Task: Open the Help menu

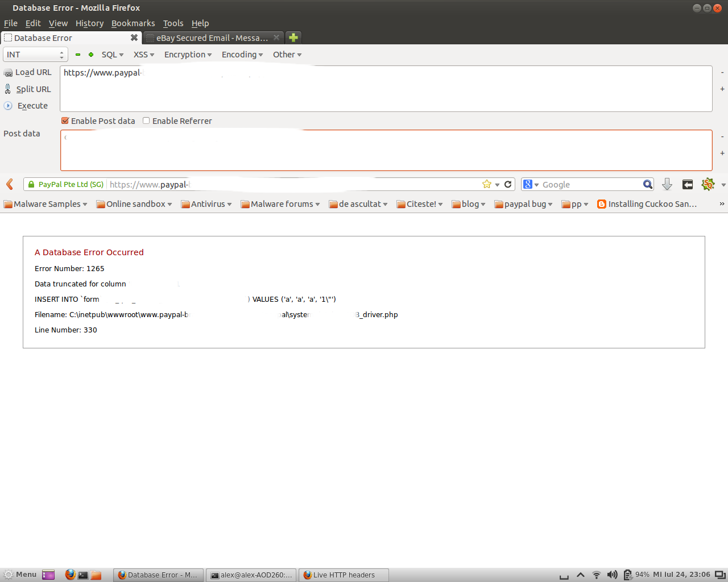Action: point(200,23)
